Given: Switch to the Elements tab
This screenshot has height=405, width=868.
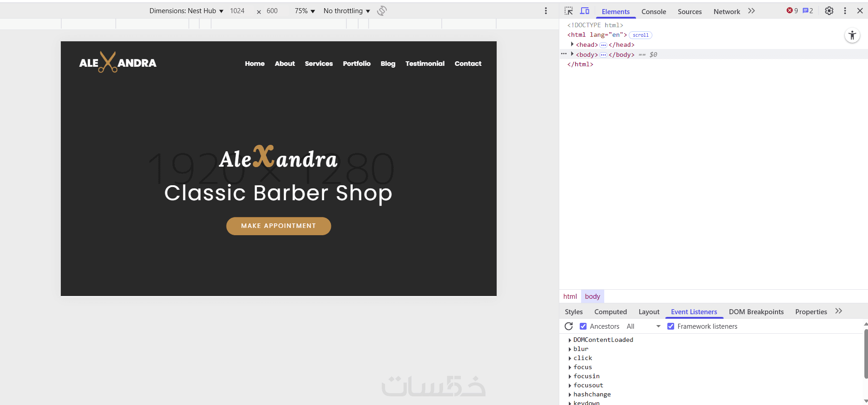Looking at the screenshot, I should tap(616, 11).
